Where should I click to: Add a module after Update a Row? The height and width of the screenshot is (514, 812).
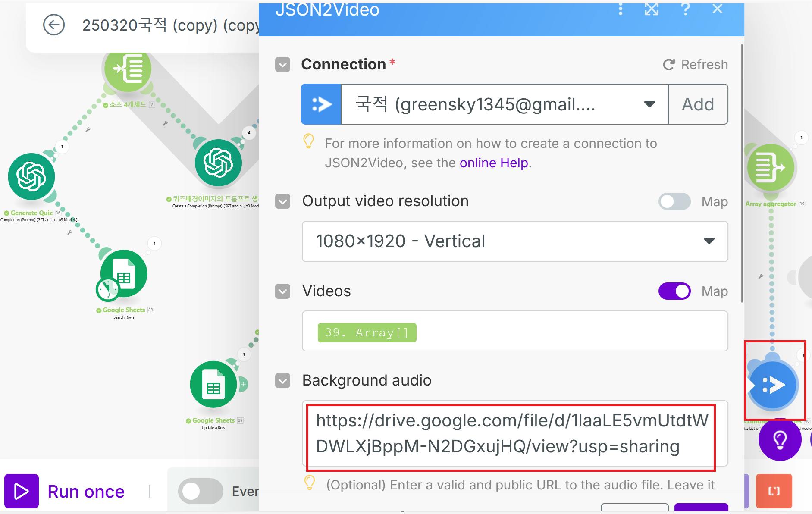click(x=243, y=384)
